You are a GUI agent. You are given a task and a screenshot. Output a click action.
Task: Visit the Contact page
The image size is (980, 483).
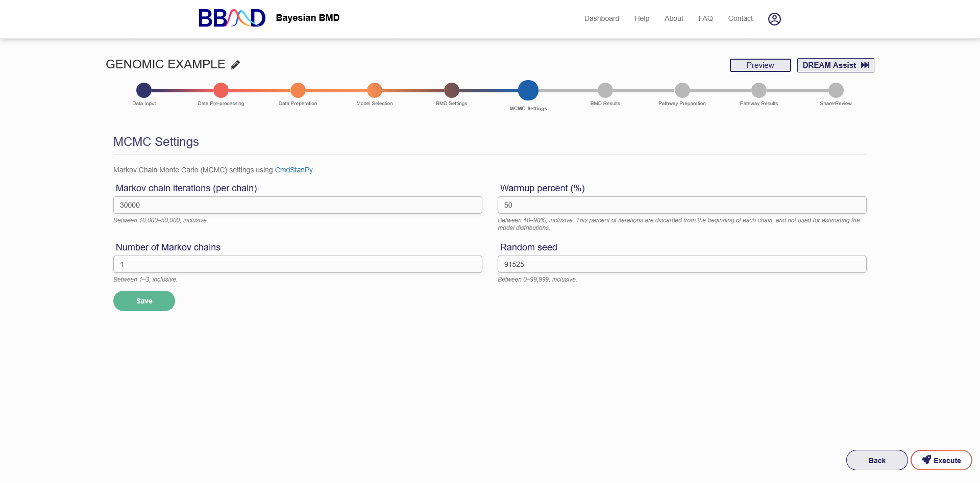coord(740,18)
